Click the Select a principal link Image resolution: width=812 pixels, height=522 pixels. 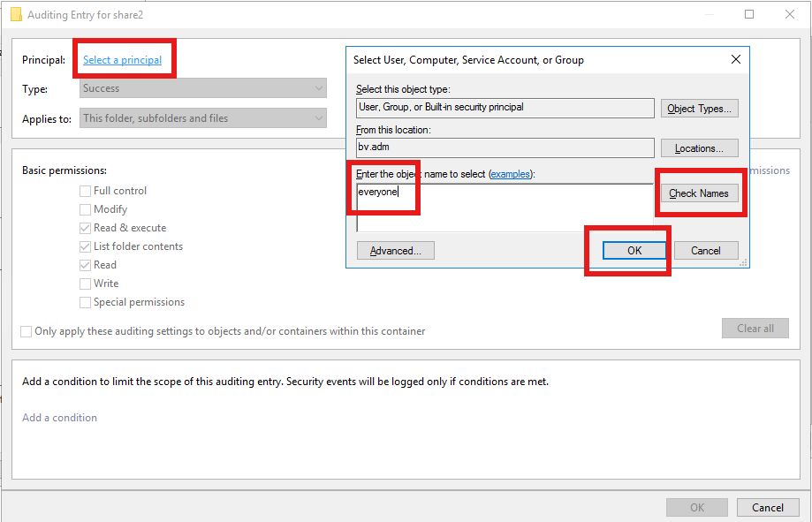tap(122, 60)
